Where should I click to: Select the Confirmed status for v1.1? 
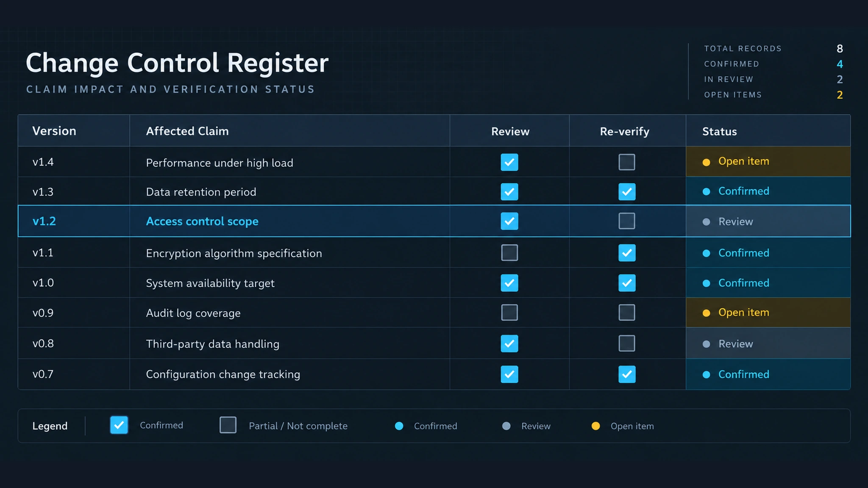tap(768, 252)
